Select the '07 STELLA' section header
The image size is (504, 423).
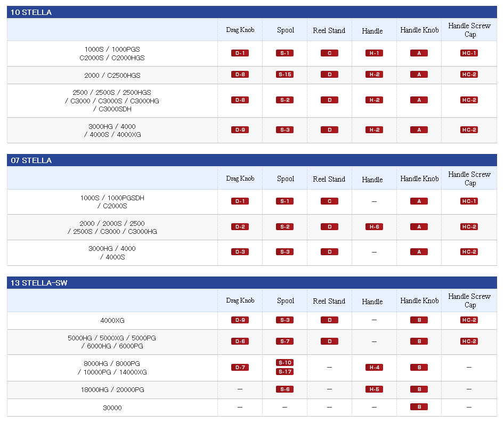tap(252, 160)
